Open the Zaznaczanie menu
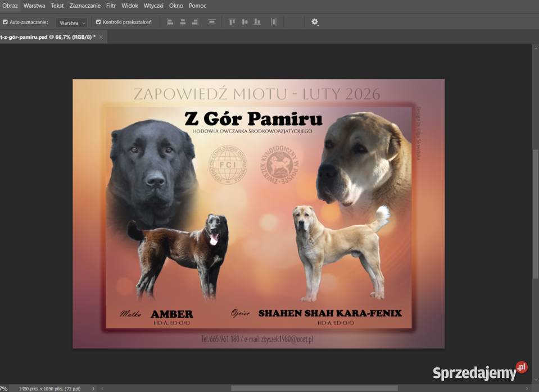Screen dimensions: 539x392 85,6
